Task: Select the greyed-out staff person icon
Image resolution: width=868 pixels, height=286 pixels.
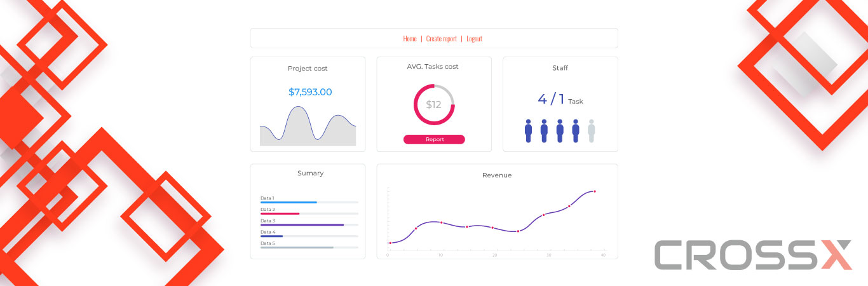Action: (592, 131)
